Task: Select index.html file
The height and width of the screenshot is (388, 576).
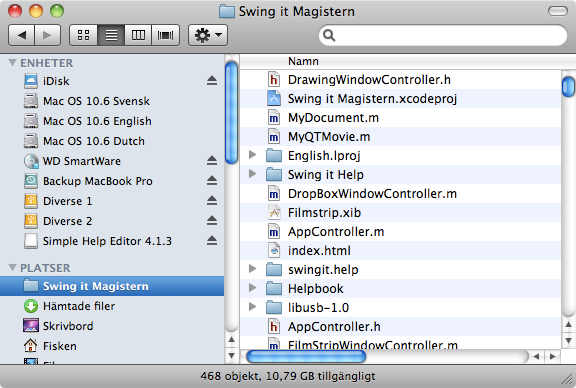Action: (401, 251)
